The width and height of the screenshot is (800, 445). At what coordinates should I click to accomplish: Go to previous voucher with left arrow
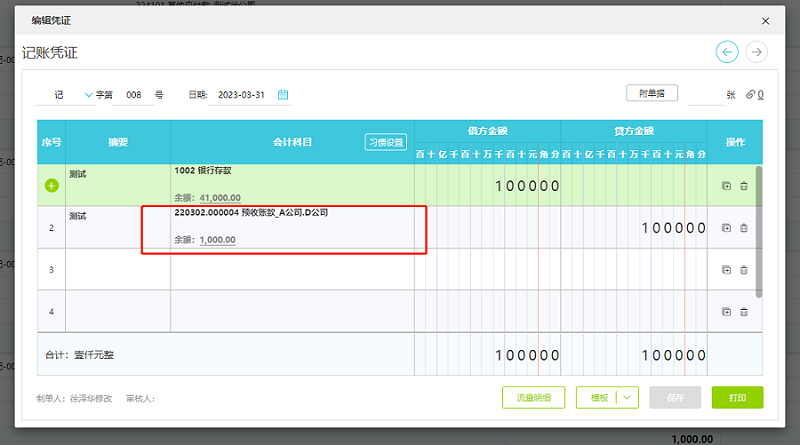click(727, 52)
